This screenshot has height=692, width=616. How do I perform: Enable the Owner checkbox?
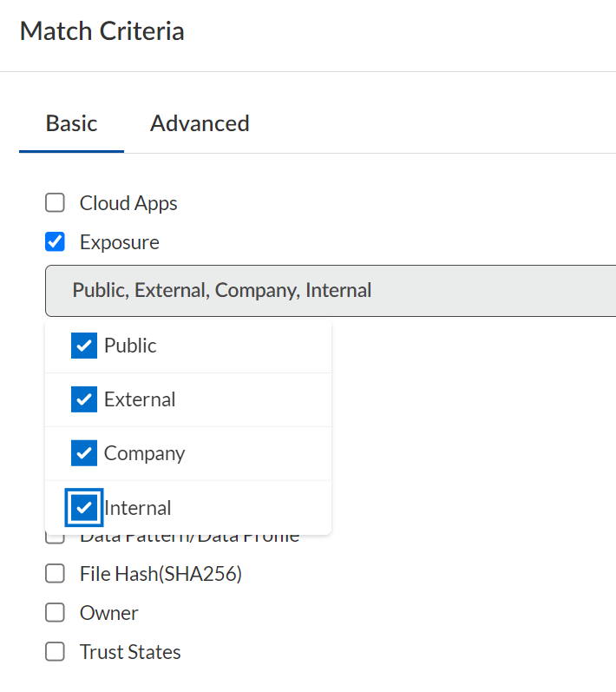tap(55, 613)
